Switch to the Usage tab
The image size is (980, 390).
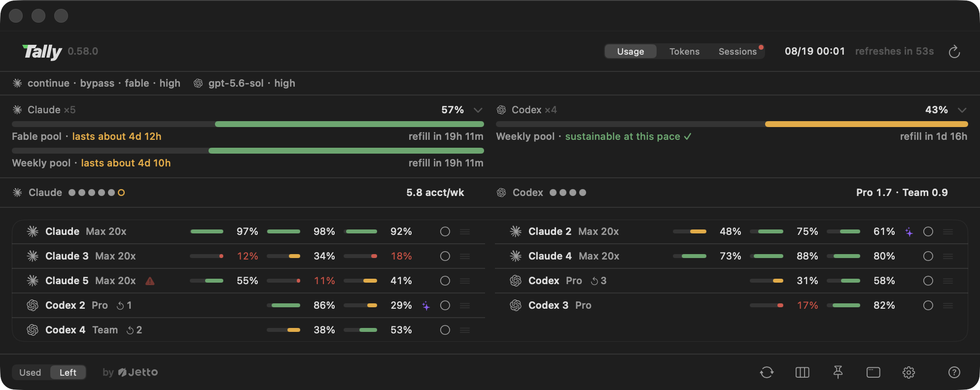click(630, 51)
